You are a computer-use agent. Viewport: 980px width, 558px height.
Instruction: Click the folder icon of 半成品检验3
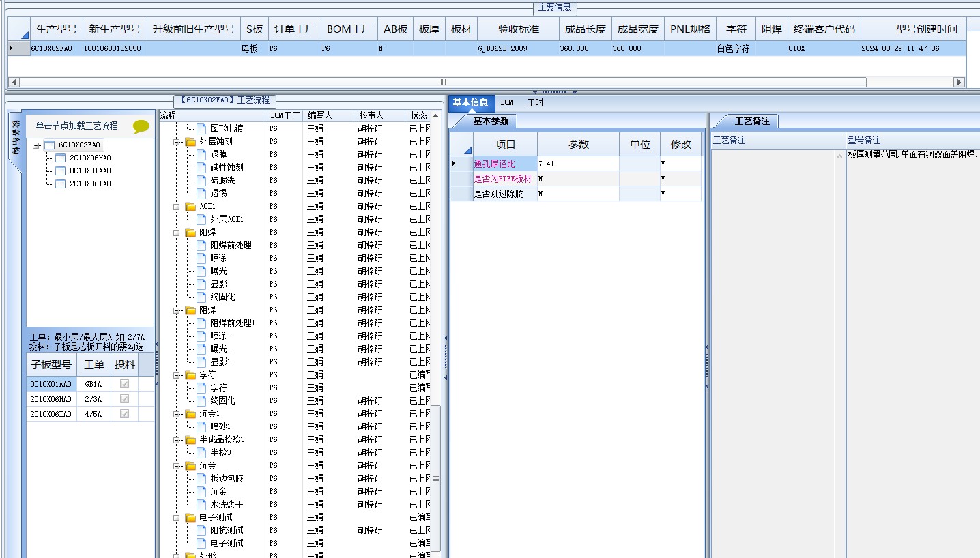pyautogui.click(x=190, y=439)
